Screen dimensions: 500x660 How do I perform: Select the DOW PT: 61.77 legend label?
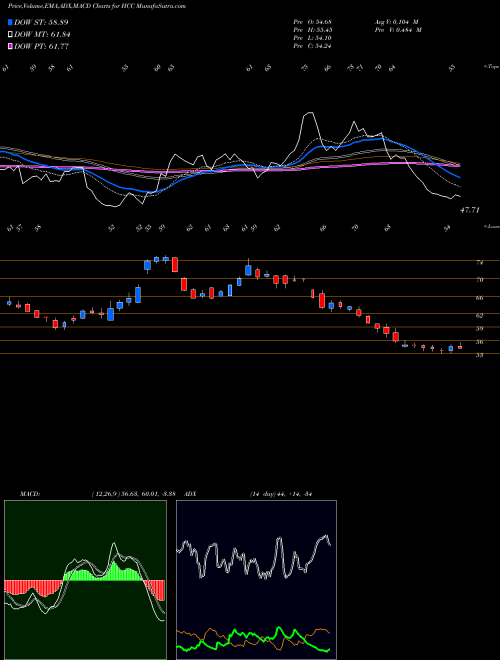tap(42, 46)
